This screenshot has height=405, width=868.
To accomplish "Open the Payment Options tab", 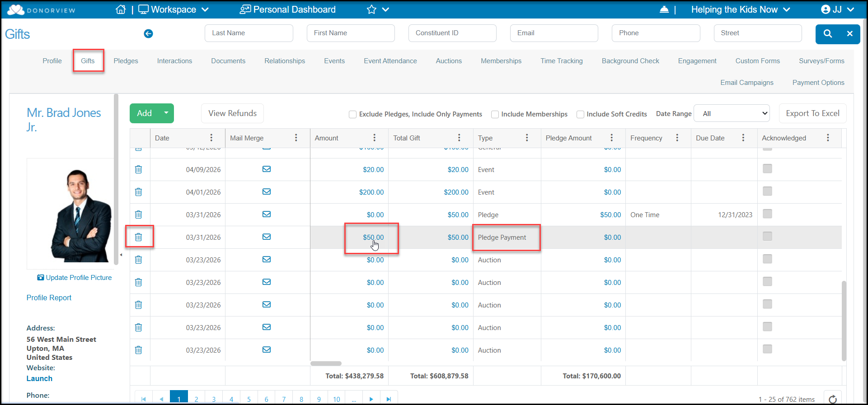I will tap(818, 83).
